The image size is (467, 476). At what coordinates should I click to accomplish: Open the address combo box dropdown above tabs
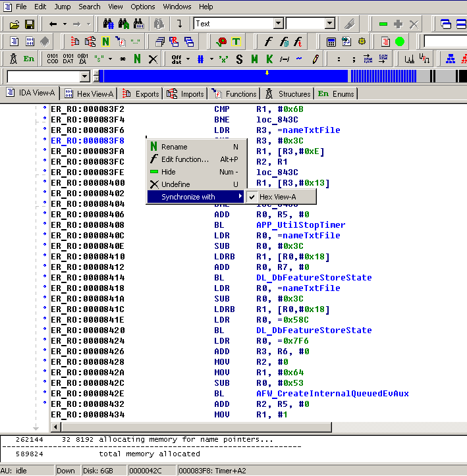coord(85,76)
